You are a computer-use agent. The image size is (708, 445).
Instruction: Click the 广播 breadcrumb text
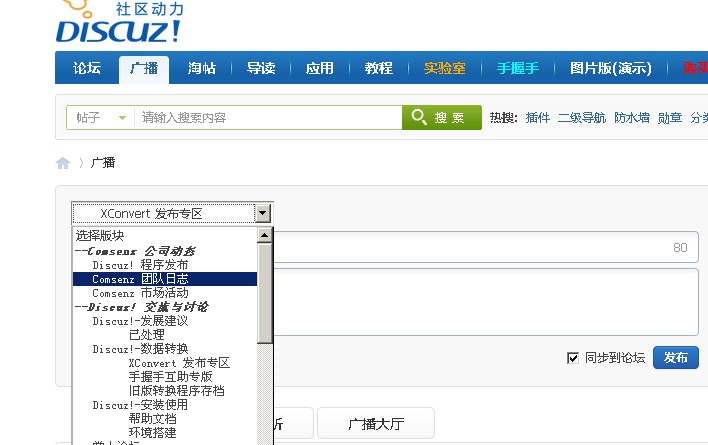pyautogui.click(x=103, y=162)
